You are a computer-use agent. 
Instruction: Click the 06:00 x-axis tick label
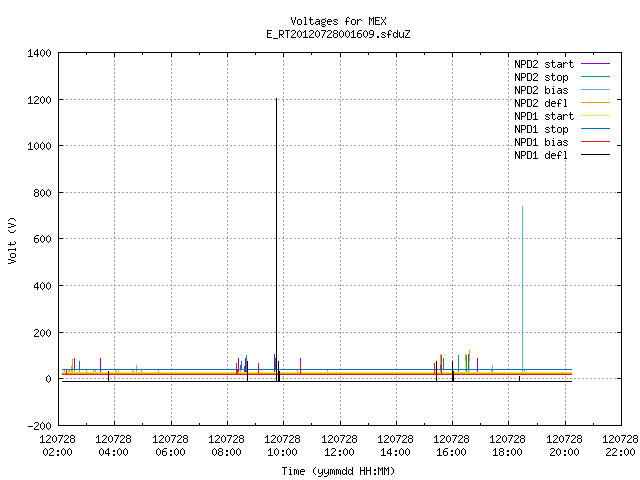[171, 453]
